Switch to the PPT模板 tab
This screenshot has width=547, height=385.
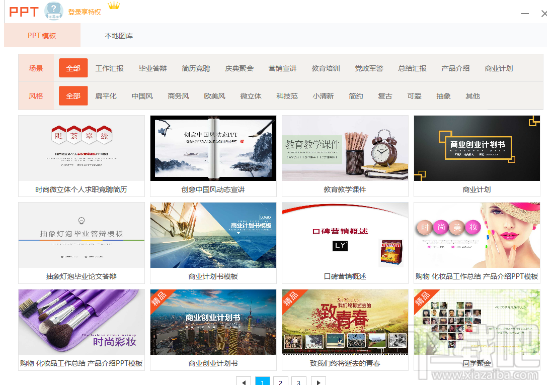point(42,35)
